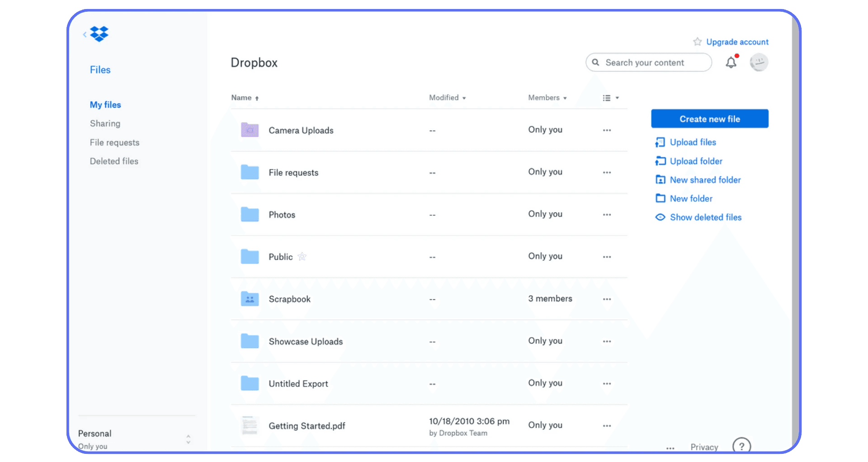Open the Modified sort dropdown

tap(464, 98)
